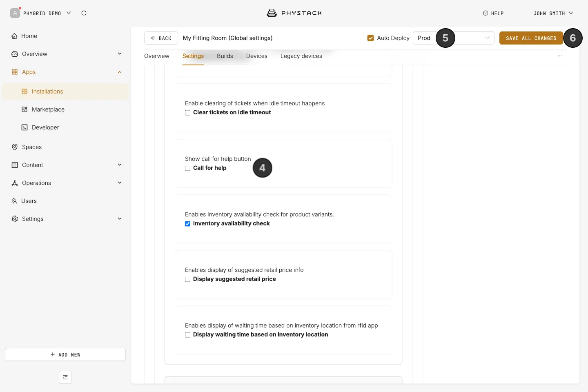Enable the Call for help checkbox
Screen dimensions: 588x392
188,168
